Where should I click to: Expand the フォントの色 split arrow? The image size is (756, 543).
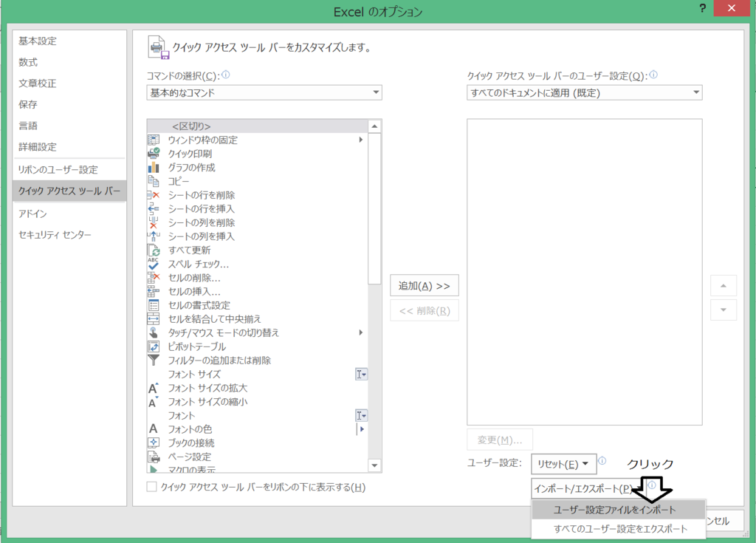coord(361,428)
